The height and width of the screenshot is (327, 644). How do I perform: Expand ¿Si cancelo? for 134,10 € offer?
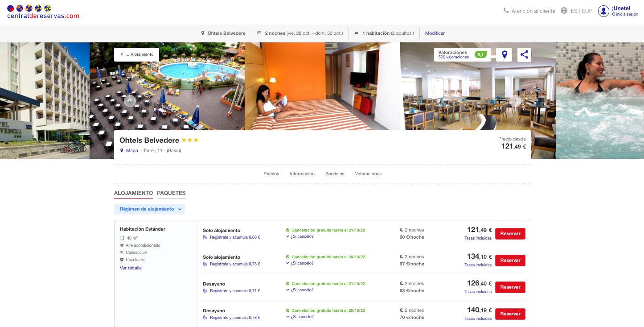click(300, 263)
